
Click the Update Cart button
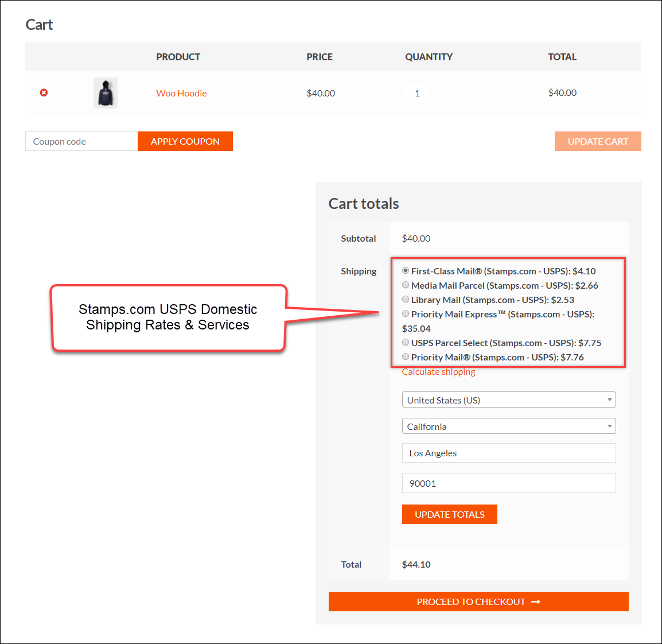(598, 141)
